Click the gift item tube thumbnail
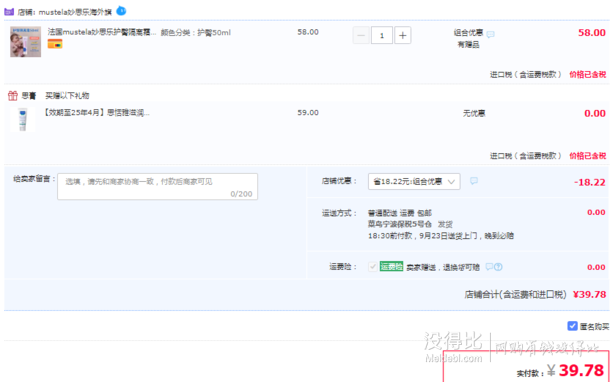Screen dimensions: 610x382 pos(23,119)
